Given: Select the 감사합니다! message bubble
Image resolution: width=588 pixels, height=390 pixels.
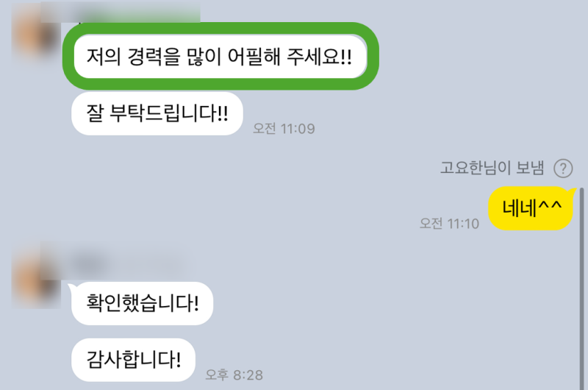Looking at the screenshot, I should point(133,360).
